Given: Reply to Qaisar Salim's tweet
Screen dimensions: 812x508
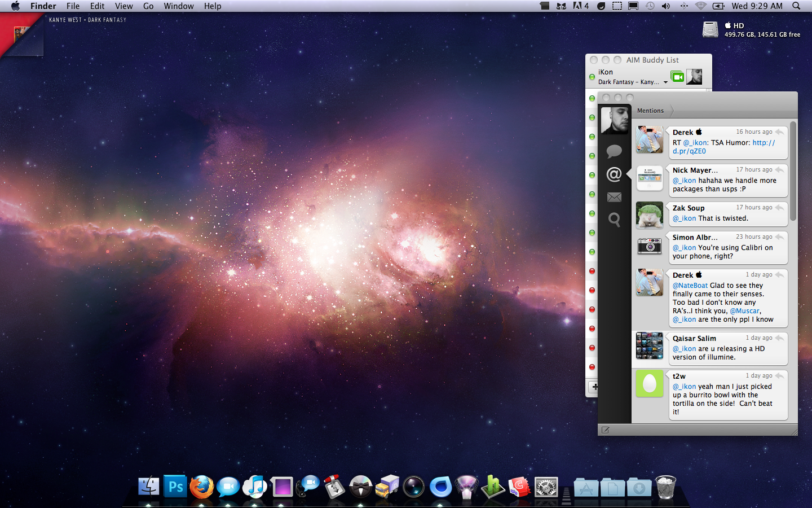Looking at the screenshot, I should click(x=779, y=338).
